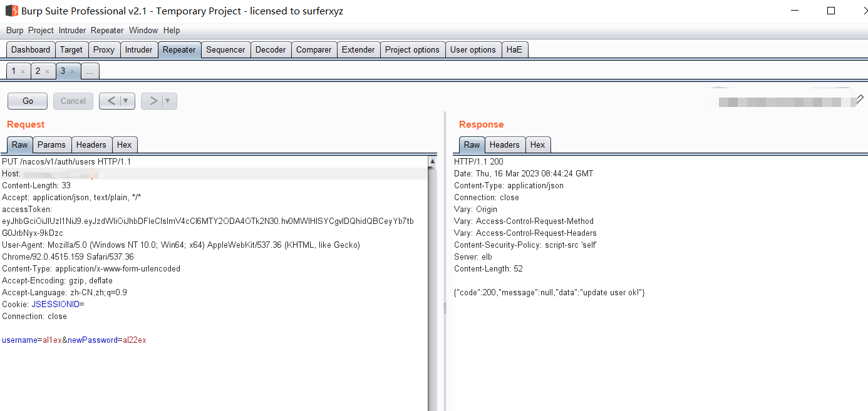The height and width of the screenshot is (411, 868).
Task: Click the Cancel button
Action: [73, 101]
